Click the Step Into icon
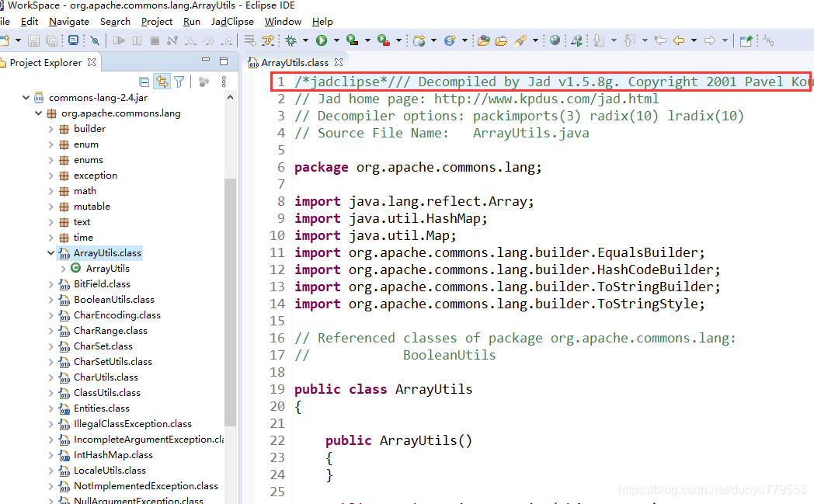This screenshot has width=814, height=504. (190, 41)
